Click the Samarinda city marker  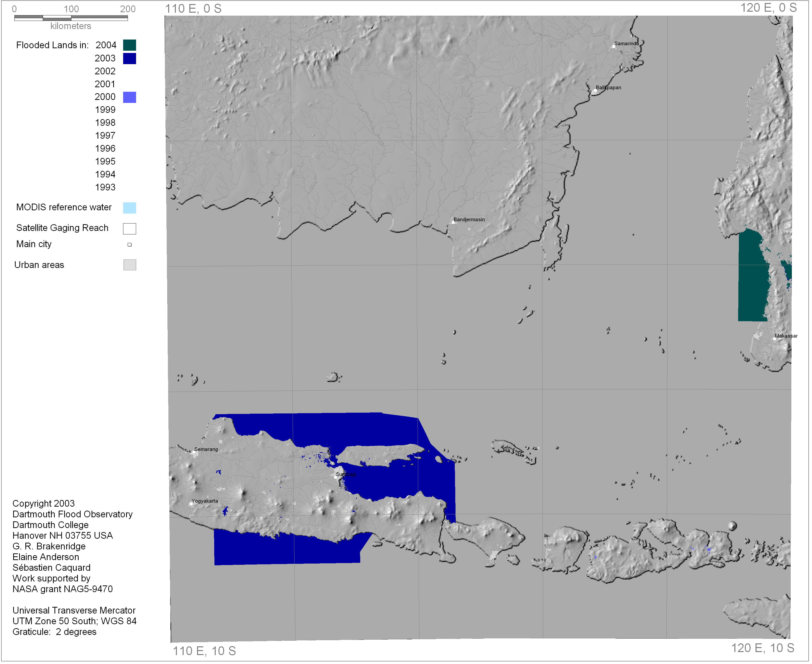[614, 47]
